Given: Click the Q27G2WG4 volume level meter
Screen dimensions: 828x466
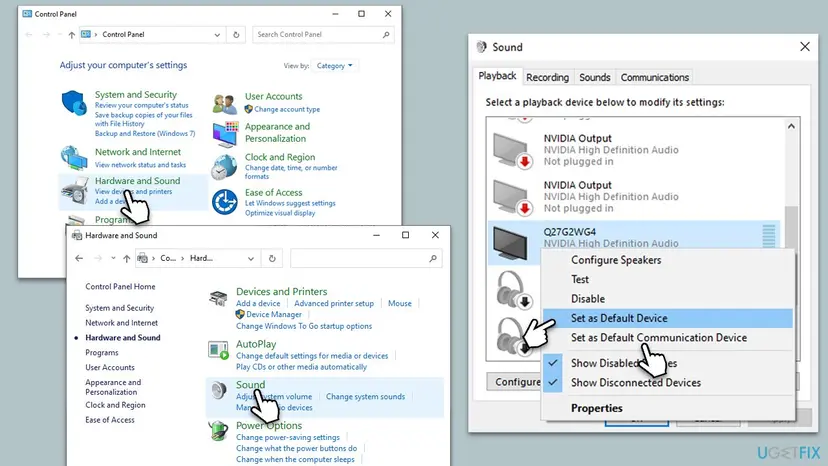Looking at the screenshot, I should coord(769,236).
